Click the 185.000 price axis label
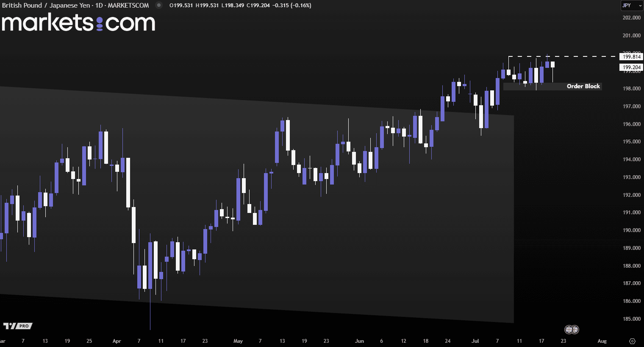The width and height of the screenshot is (644, 347). point(631,319)
